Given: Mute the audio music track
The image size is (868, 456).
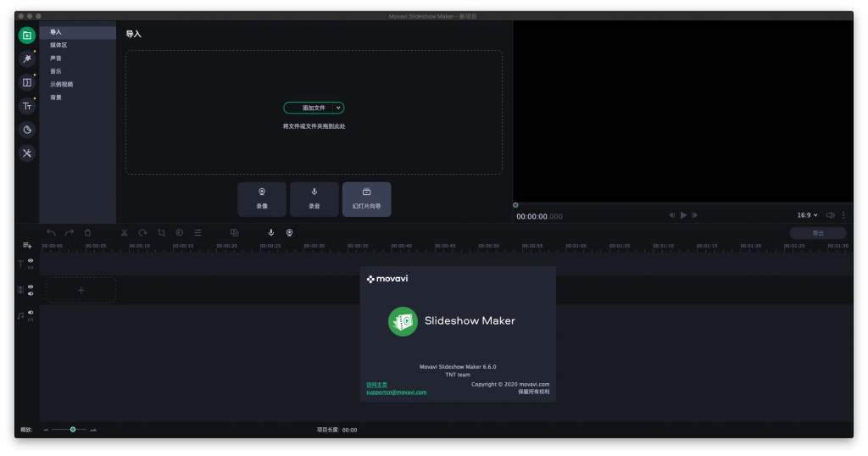Looking at the screenshot, I should coord(31,312).
